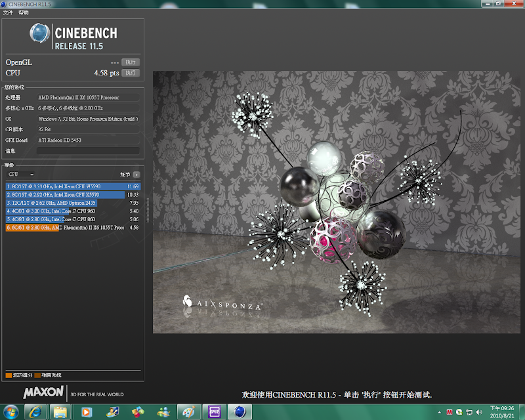Click the rendered spheres scene image
The height and width of the screenshot is (420, 525).
click(x=337, y=202)
